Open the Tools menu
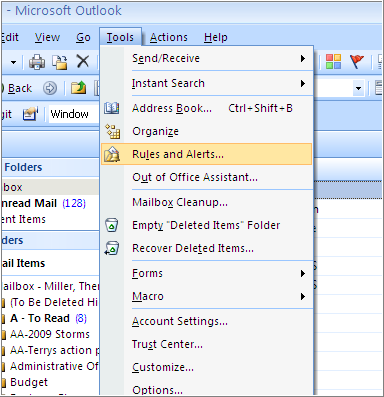Screen dimensions: 384x397 pyautogui.click(x=120, y=37)
